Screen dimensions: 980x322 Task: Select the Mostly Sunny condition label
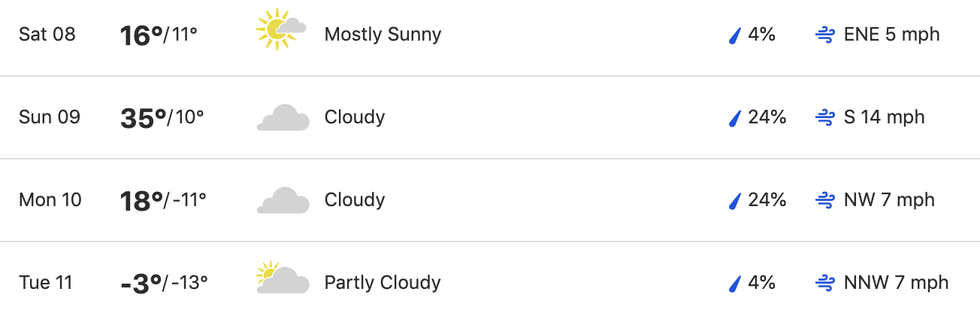[383, 35]
